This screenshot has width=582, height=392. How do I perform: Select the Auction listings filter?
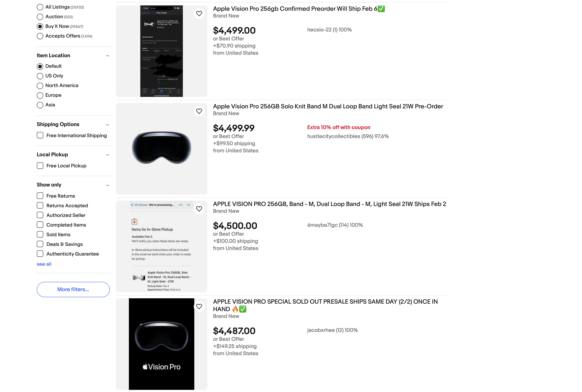[x=40, y=17]
